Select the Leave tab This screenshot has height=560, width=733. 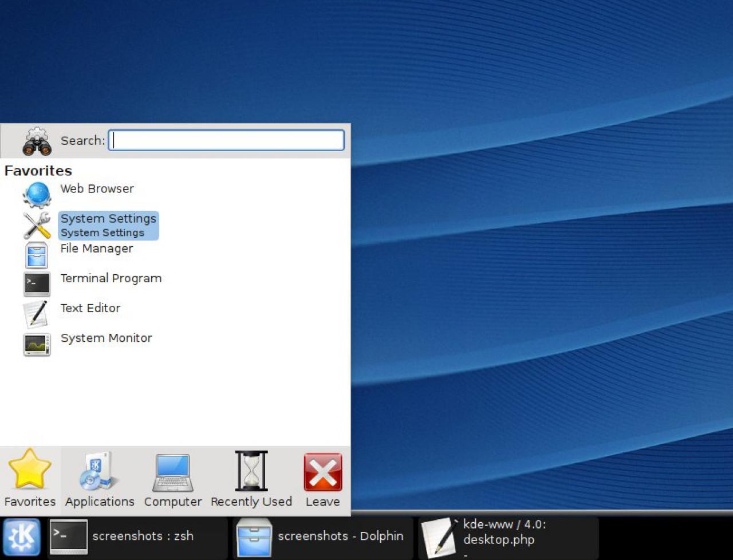[x=323, y=480]
